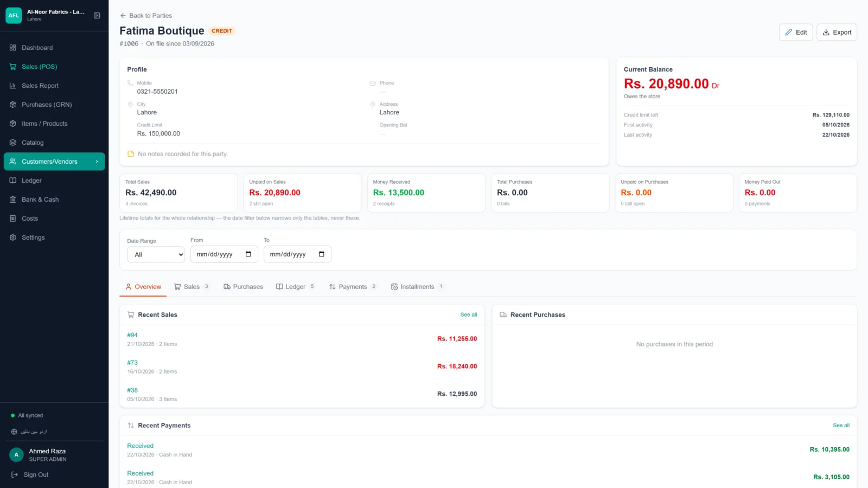868x488 pixels.
Task: Click Money Received card
Action: (x=426, y=192)
